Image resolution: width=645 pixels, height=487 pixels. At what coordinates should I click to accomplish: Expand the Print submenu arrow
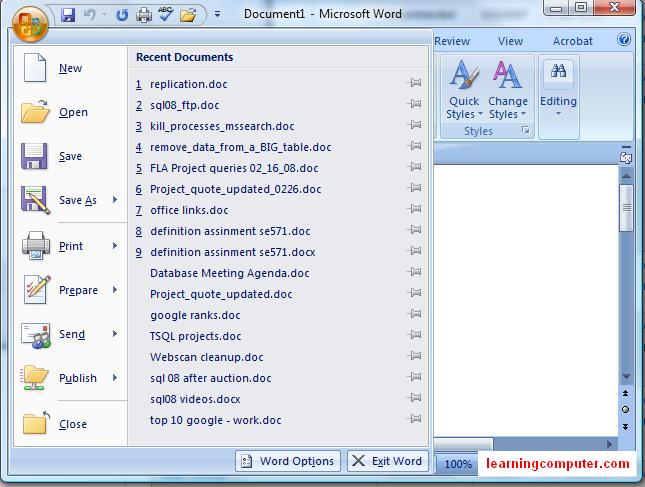pyautogui.click(x=115, y=246)
